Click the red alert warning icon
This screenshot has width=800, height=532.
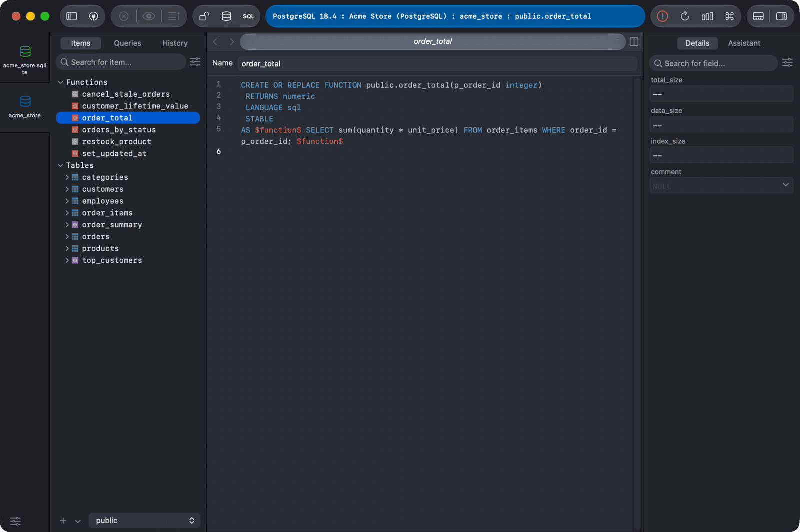point(662,16)
